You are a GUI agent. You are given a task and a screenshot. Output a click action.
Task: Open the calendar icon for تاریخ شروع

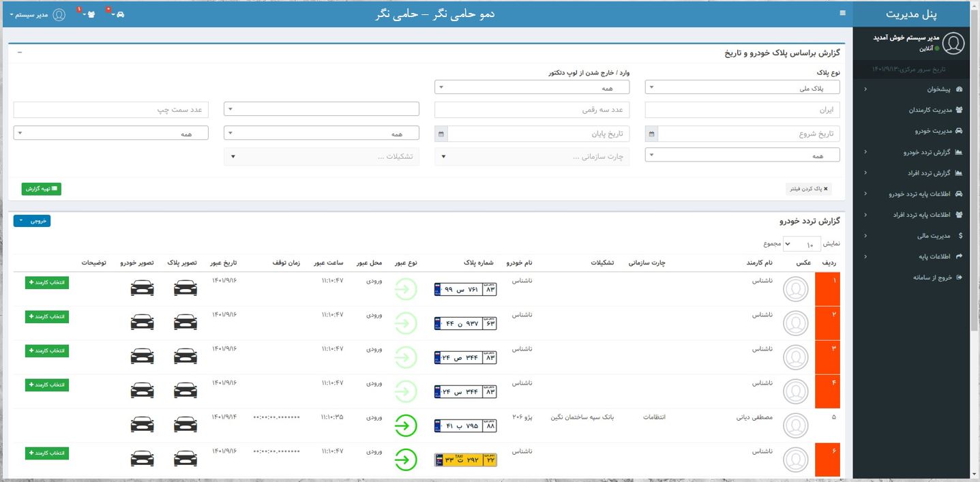(652, 134)
